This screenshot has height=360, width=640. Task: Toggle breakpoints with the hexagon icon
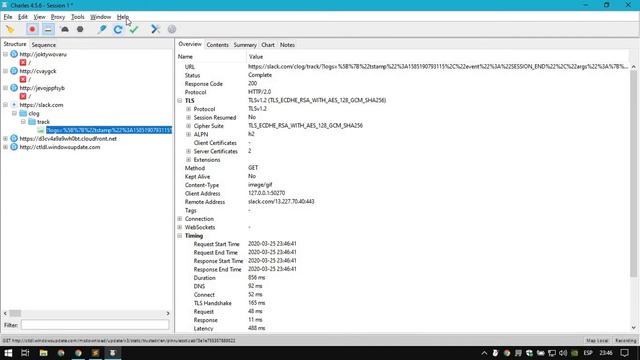pos(80,29)
